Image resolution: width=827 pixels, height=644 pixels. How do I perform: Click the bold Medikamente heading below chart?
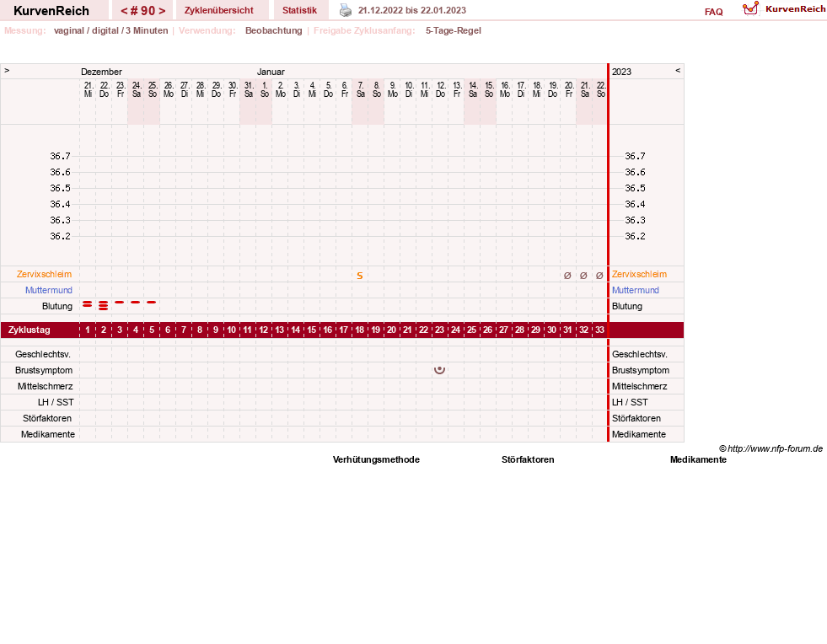point(698,459)
